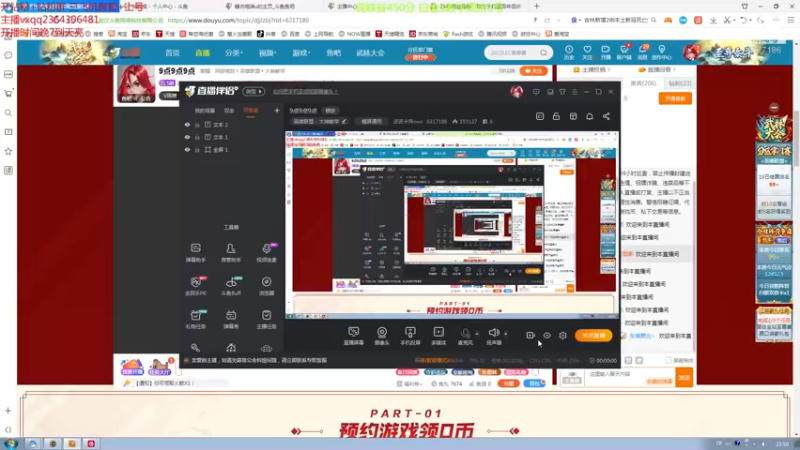Add a new scene with plus icon

[x=277, y=110]
